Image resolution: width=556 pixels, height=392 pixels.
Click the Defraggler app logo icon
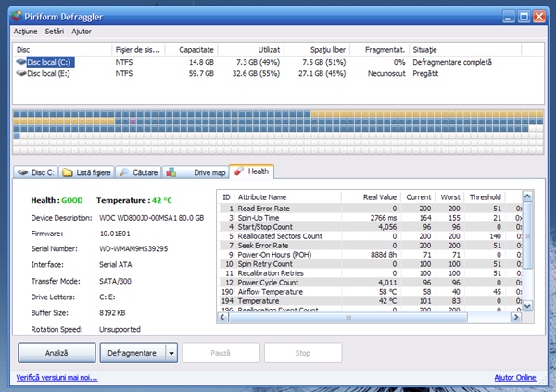[17, 17]
